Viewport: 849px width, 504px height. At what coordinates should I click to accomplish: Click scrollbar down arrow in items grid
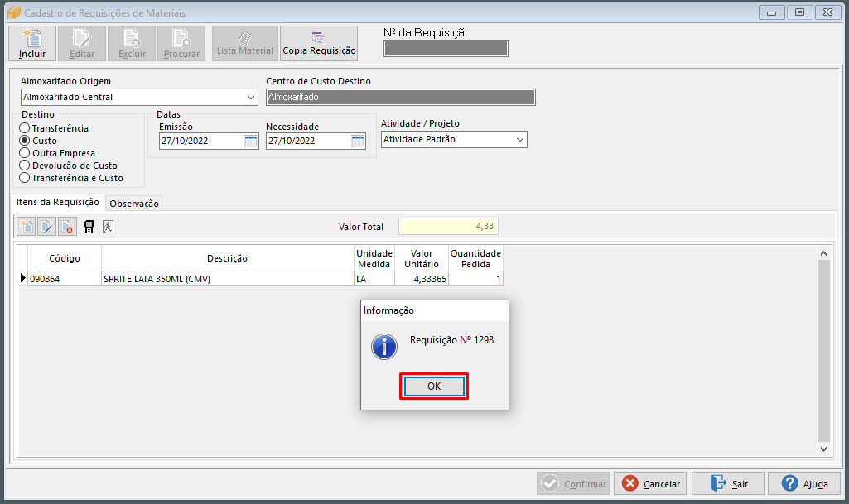click(x=823, y=449)
